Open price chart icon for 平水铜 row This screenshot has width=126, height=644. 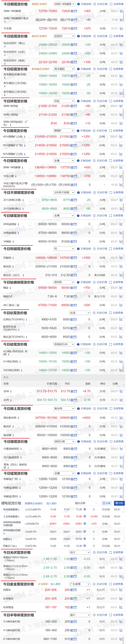pyautogui.click(x=121, y=28)
